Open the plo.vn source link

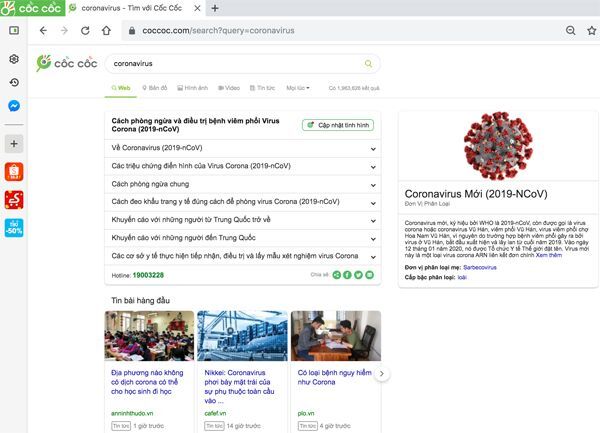coord(306,413)
